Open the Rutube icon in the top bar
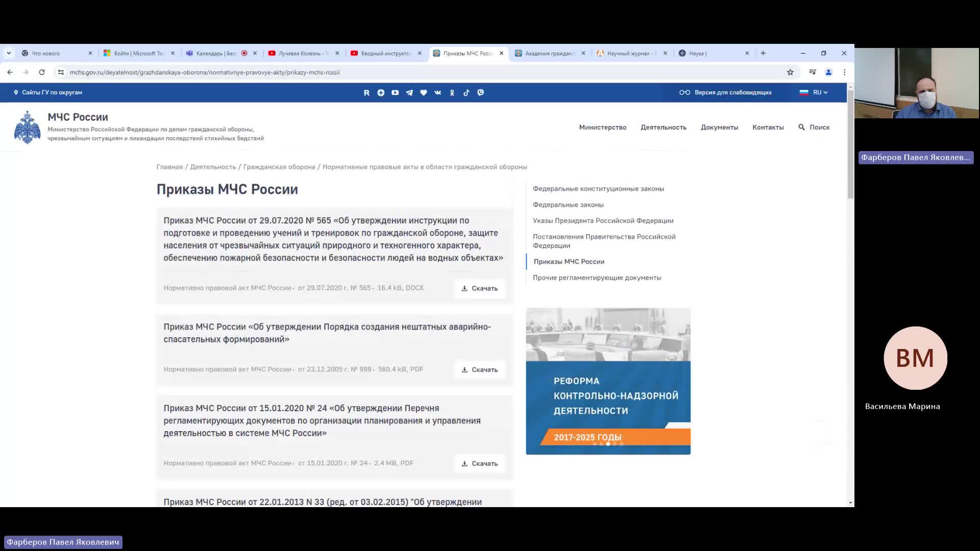This screenshot has width=980, height=551. pyautogui.click(x=366, y=92)
